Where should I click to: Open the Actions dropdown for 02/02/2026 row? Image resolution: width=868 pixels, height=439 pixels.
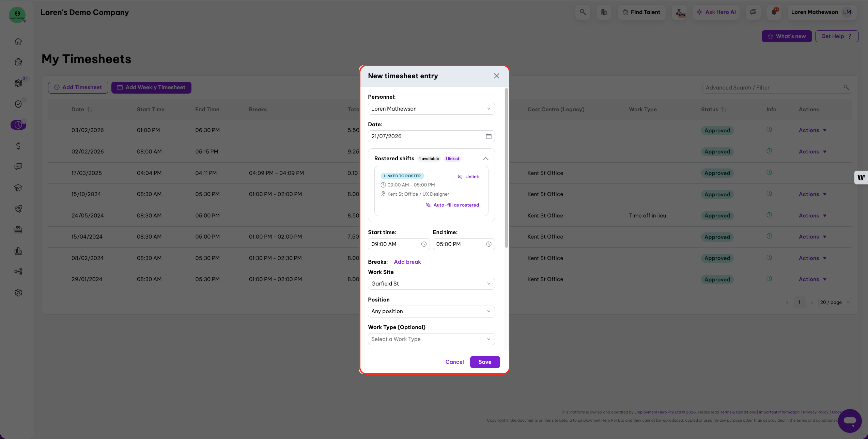point(812,152)
